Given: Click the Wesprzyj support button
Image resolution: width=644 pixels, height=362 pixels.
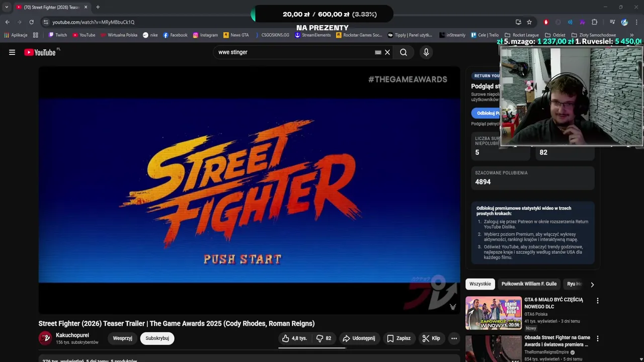Looking at the screenshot, I should [x=122, y=338].
